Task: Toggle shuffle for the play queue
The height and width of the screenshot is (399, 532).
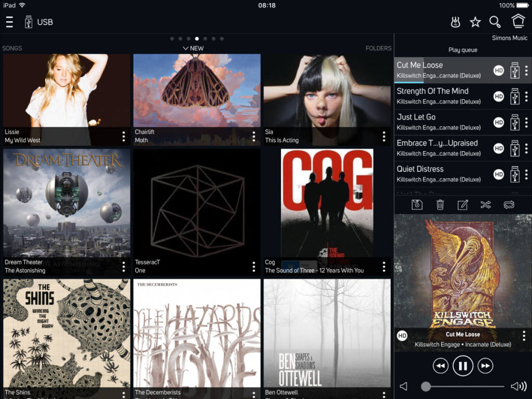Action: [486, 205]
